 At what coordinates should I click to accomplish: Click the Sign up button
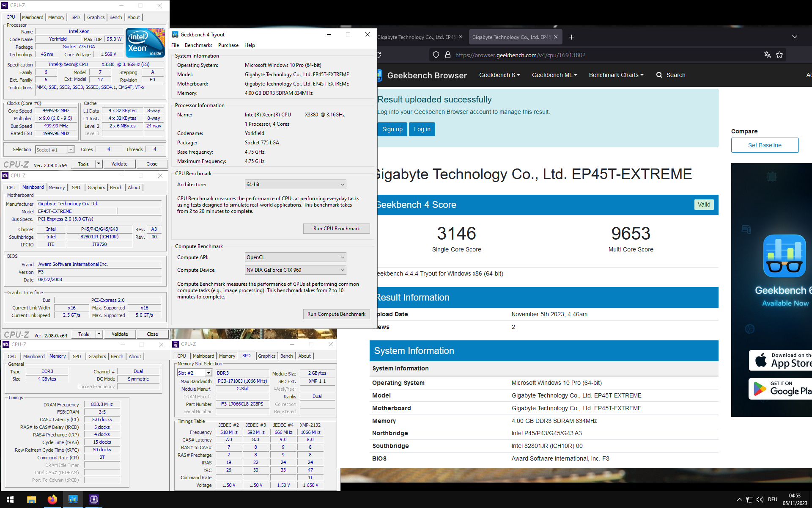click(x=392, y=129)
